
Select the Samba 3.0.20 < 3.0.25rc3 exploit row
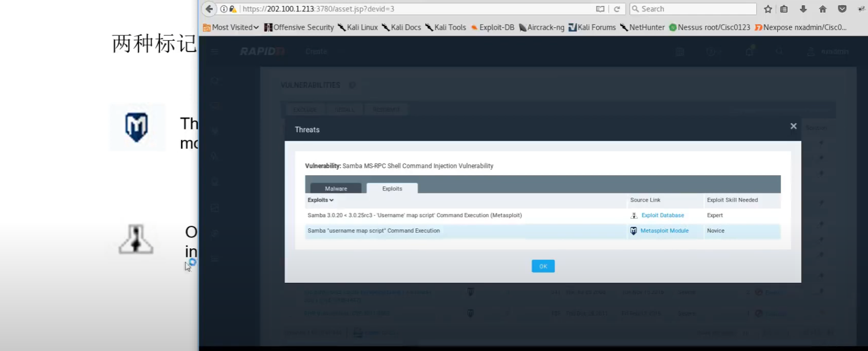(543, 216)
